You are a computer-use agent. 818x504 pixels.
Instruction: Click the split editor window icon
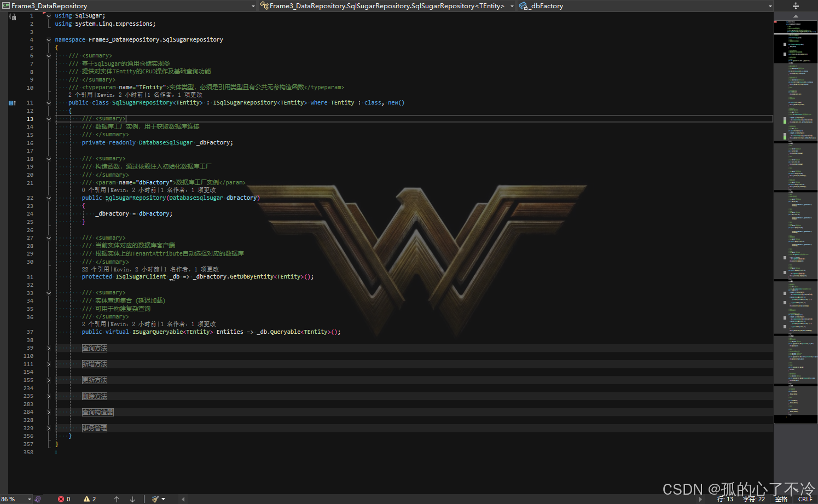pyautogui.click(x=796, y=5)
